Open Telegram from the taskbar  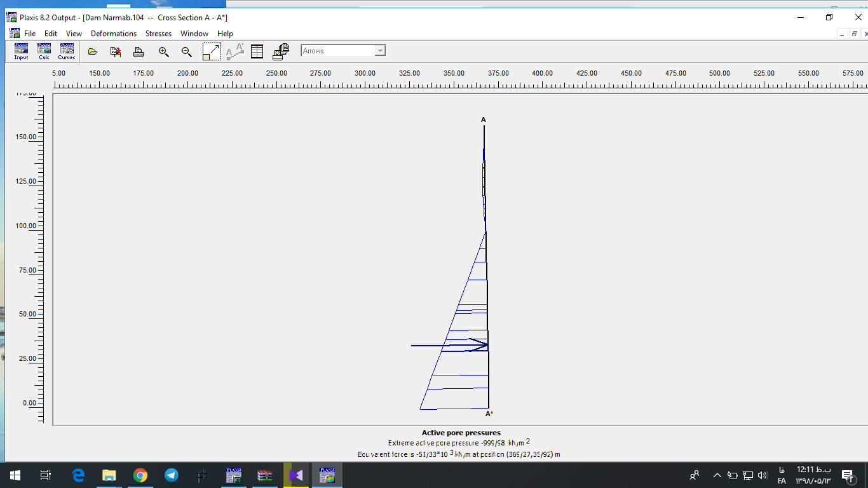point(171,475)
